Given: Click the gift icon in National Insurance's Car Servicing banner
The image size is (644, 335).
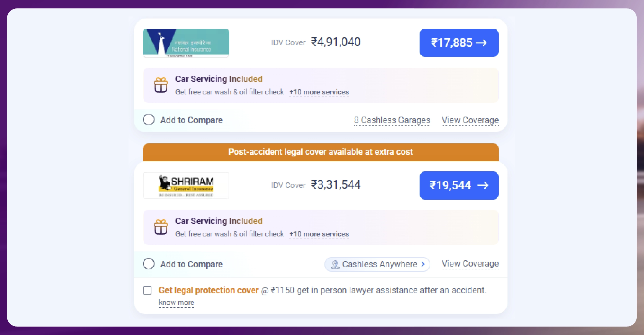Looking at the screenshot, I should click(161, 85).
